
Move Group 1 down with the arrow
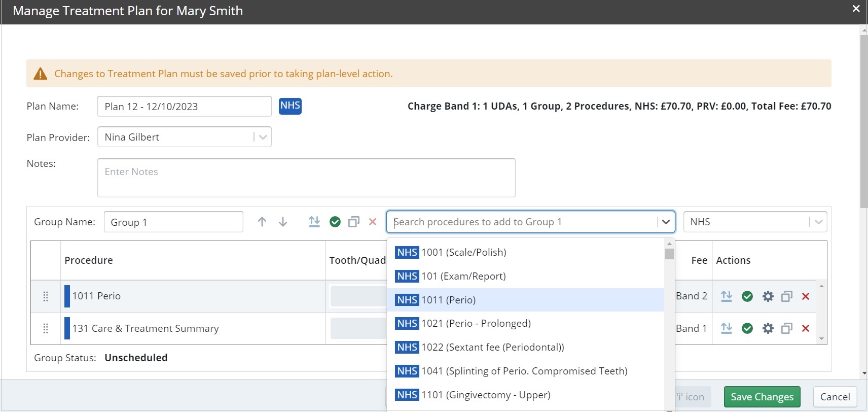pyautogui.click(x=283, y=222)
